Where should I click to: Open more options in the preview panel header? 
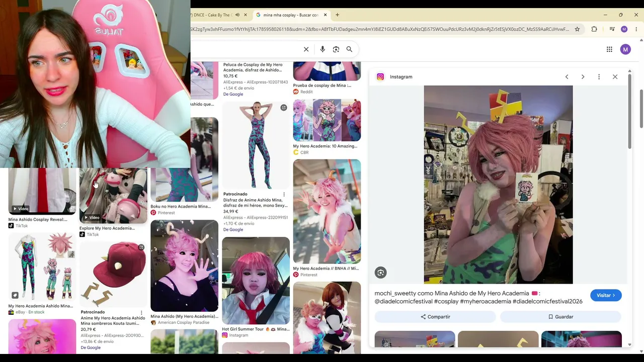[599, 77]
